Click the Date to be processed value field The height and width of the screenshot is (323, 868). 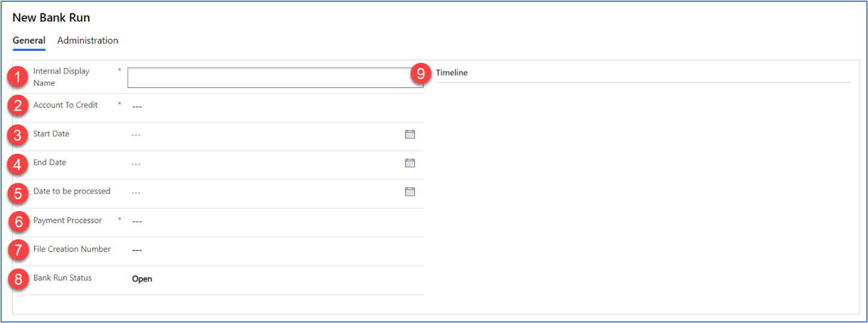263,192
